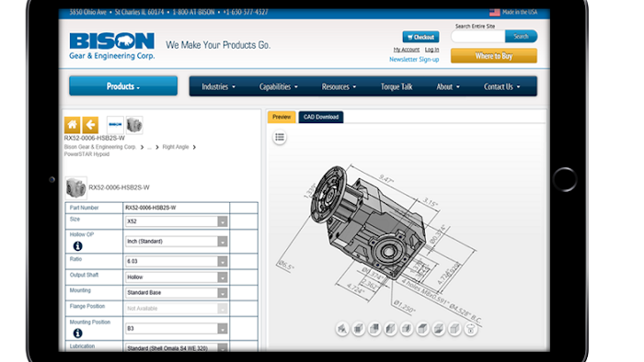Open the Size X52 dropdown
The width and height of the screenshot is (644, 362).
click(177, 221)
